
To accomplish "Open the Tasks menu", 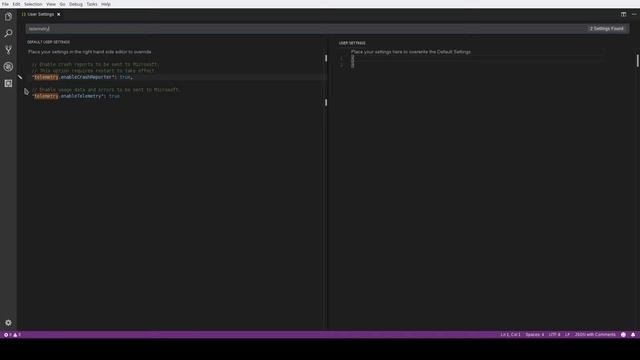I will coord(92,4).
